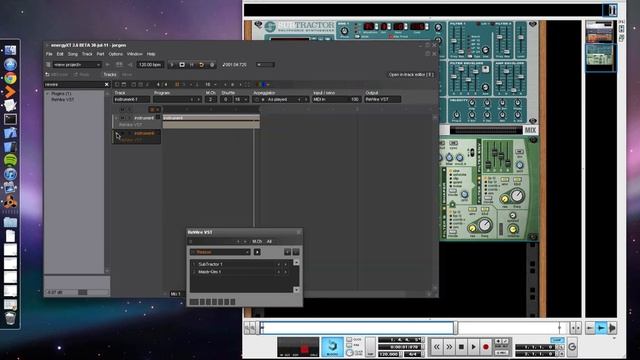Screen dimensions: 640x360
Task: Click stop button in Reason transport
Action: pyautogui.click(x=461, y=347)
